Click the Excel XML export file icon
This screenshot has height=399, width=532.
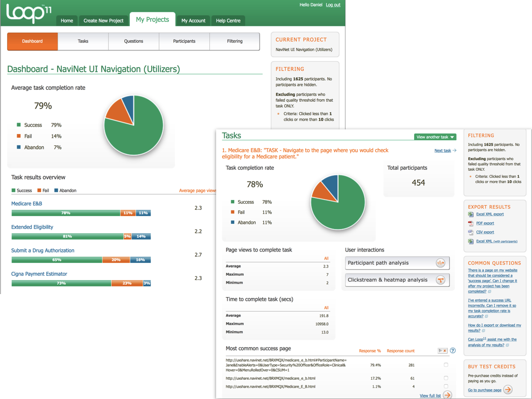click(x=471, y=214)
